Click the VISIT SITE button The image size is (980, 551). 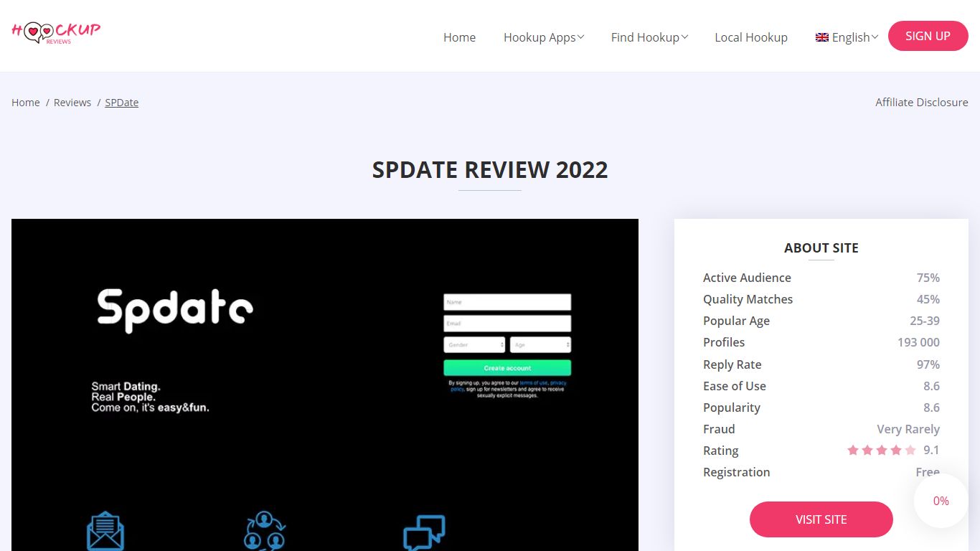[x=821, y=519]
